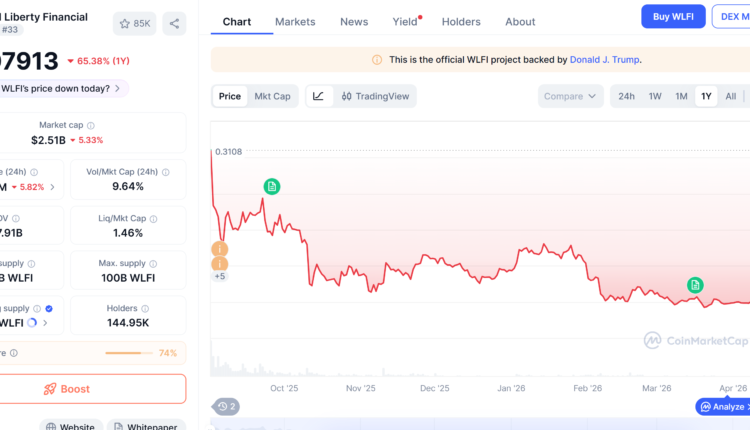Viewport: 750px width, 430px height.
Task: Click the Buy WLFI button
Action: click(x=673, y=16)
